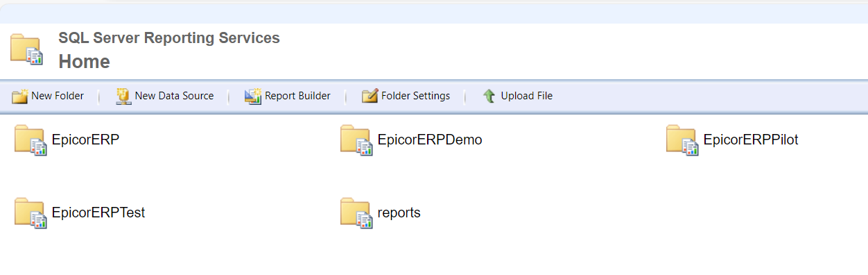Click the Home page heading
Image resolution: width=868 pixels, height=275 pixels.
[x=84, y=62]
